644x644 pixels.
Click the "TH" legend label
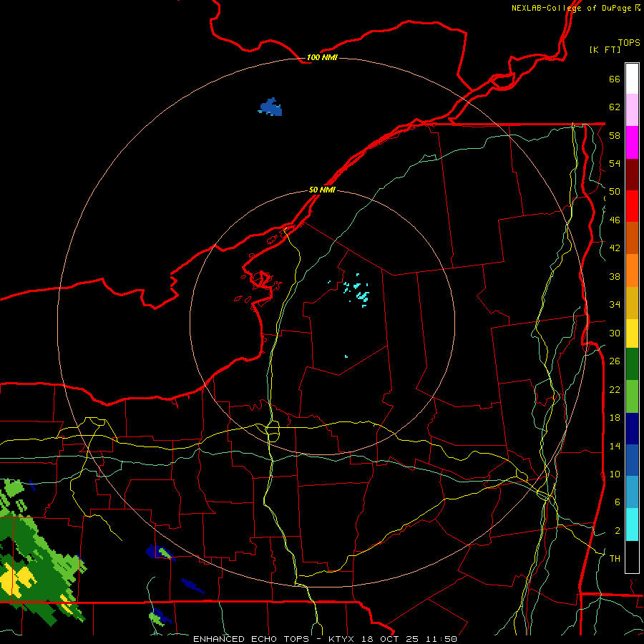click(615, 559)
